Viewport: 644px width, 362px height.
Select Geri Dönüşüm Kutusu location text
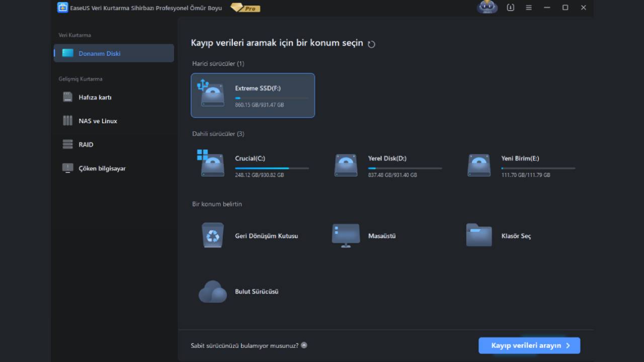[x=267, y=236]
